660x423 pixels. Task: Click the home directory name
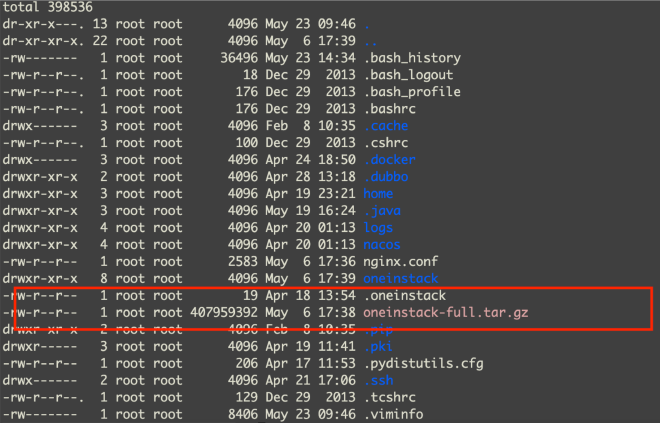pos(378,194)
